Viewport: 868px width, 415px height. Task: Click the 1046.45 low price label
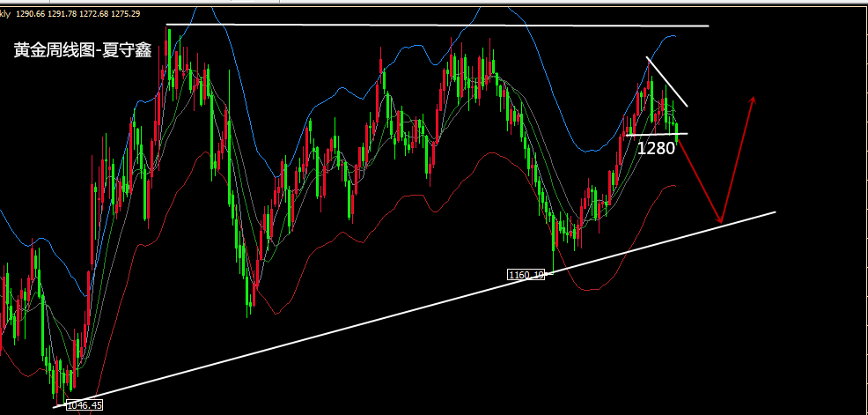click(x=85, y=405)
